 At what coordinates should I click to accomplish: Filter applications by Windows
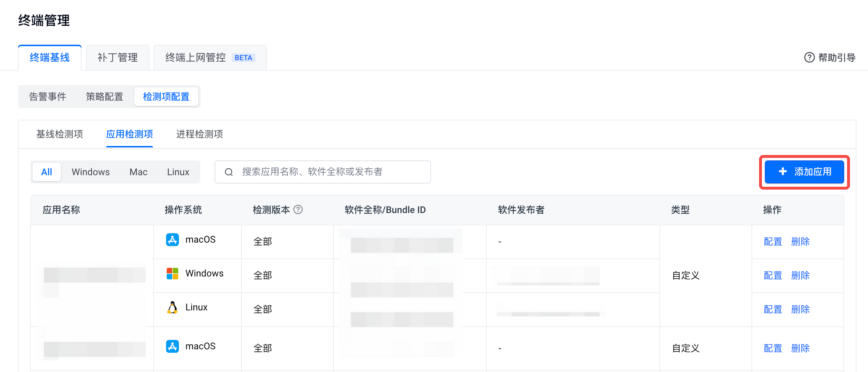click(91, 172)
